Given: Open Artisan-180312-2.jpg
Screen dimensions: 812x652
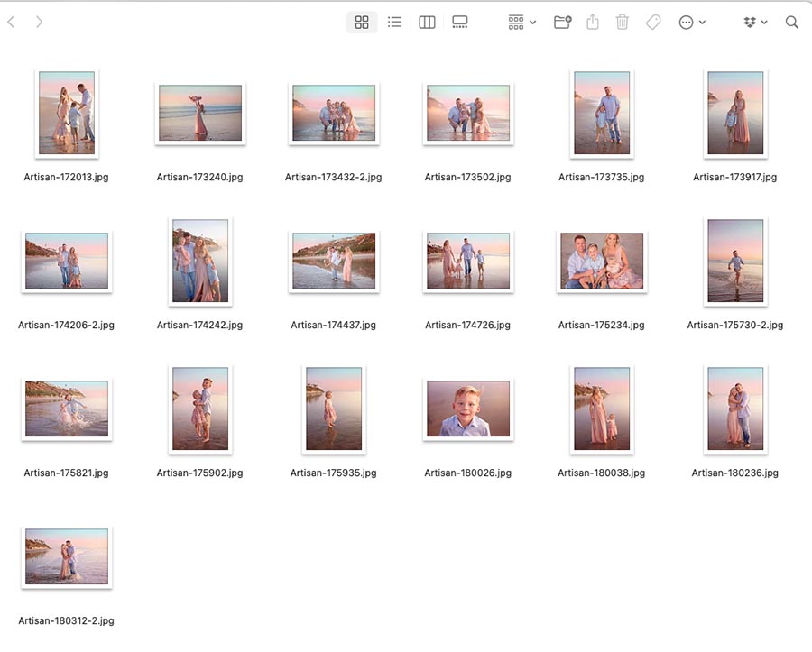Looking at the screenshot, I should [x=66, y=556].
